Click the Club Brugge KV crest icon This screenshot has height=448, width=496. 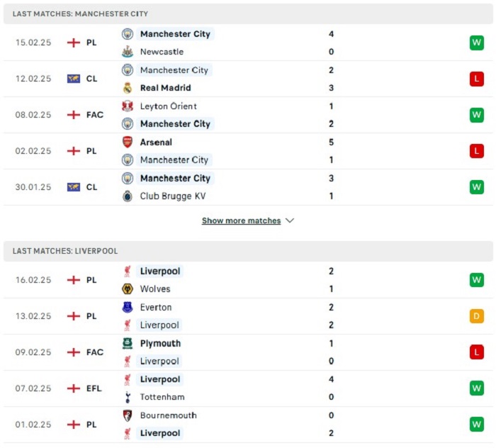pyautogui.click(x=128, y=196)
